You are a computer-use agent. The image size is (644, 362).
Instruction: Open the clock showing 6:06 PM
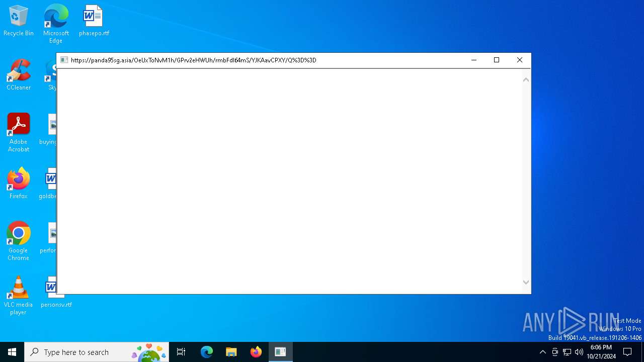pos(601,352)
